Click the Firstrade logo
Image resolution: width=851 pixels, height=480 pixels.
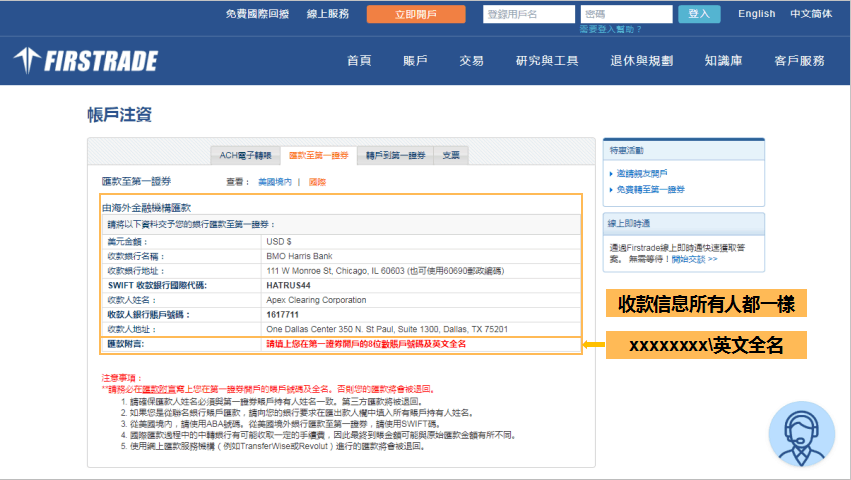[86, 60]
